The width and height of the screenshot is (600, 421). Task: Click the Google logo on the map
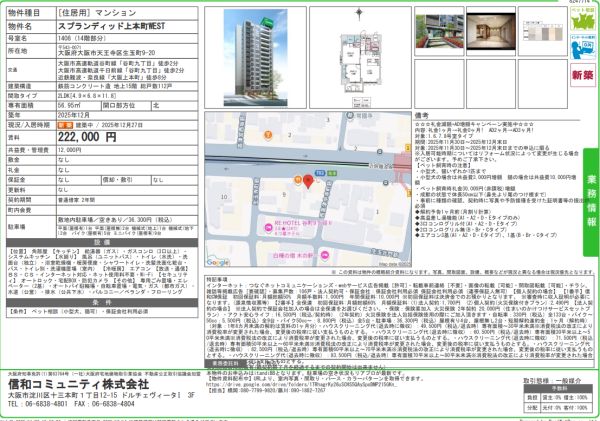click(x=217, y=262)
